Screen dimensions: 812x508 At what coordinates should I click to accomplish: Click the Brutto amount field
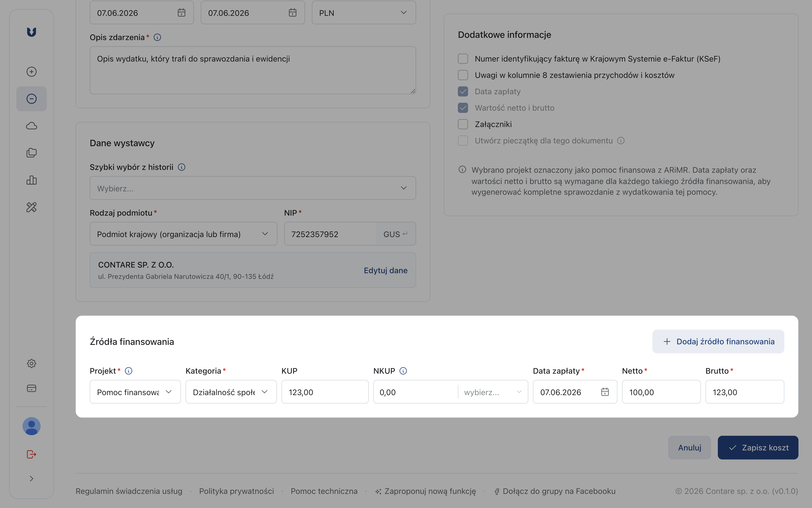pyautogui.click(x=745, y=392)
